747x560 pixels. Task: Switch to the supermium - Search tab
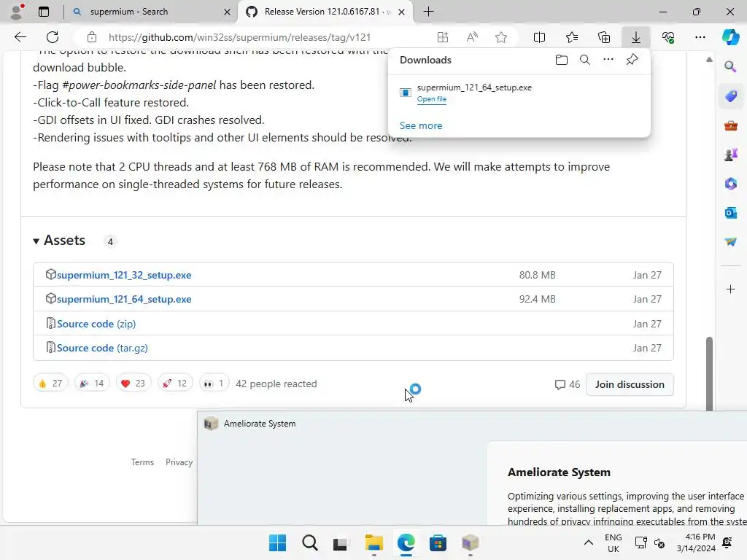coord(152,12)
